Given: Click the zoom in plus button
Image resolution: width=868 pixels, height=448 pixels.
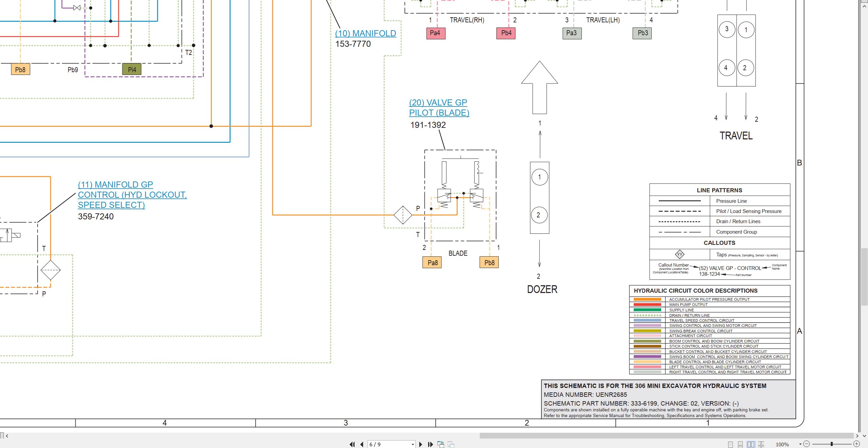Looking at the screenshot, I should pos(857,444).
